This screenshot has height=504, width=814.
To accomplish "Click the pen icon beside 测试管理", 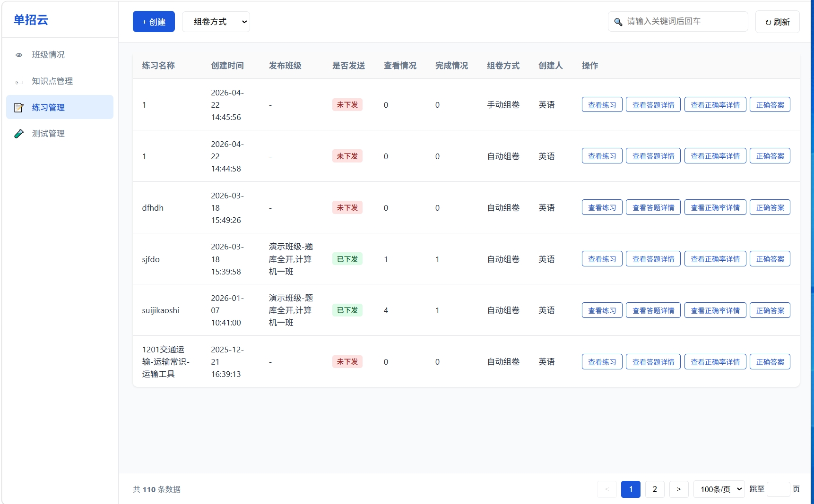I will tap(19, 134).
